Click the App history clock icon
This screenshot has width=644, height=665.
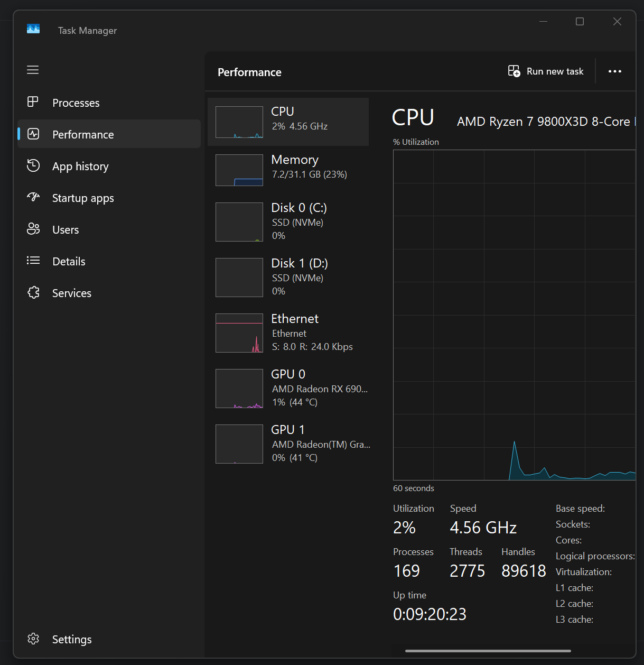[33, 165]
